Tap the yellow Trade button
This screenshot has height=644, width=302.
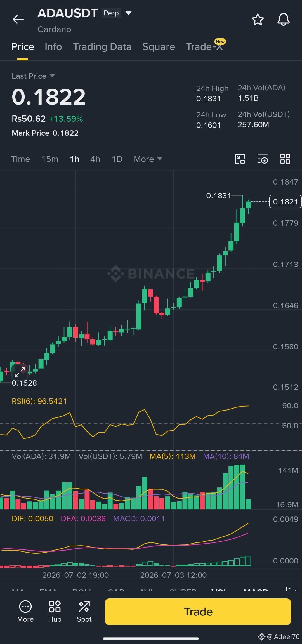tap(198, 612)
